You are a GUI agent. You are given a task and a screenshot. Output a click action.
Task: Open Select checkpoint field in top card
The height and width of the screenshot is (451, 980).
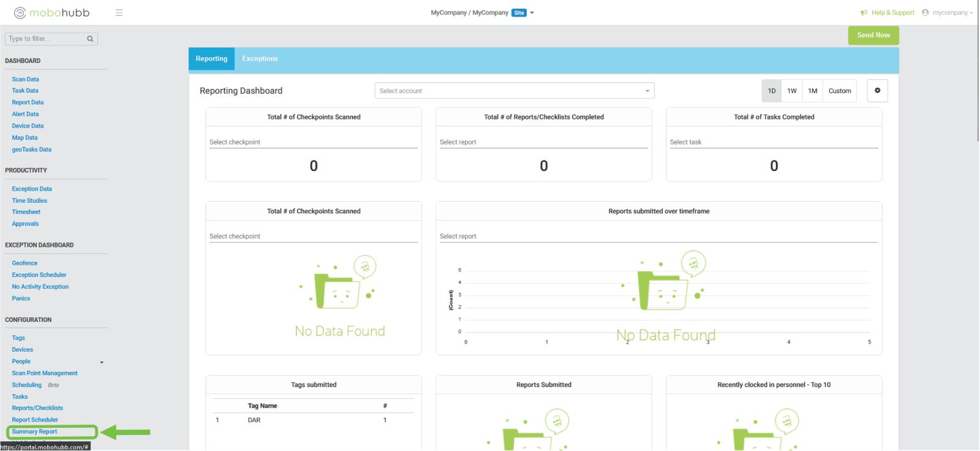[x=313, y=142]
